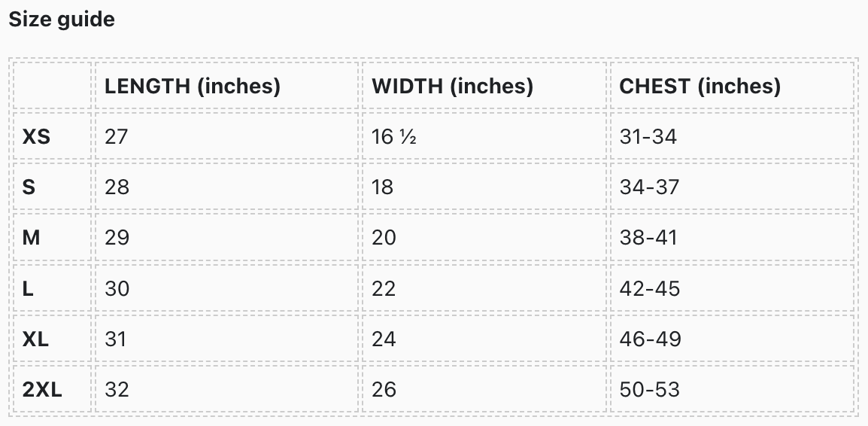Click the S chest range 34-37
This screenshot has height=426, width=868.
pyautogui.click(x=649, y=187)
